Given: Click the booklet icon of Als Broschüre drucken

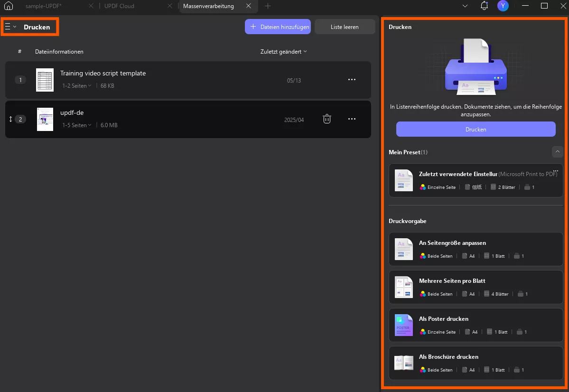Looking at the screenshot, I should (x=403, y=363).
